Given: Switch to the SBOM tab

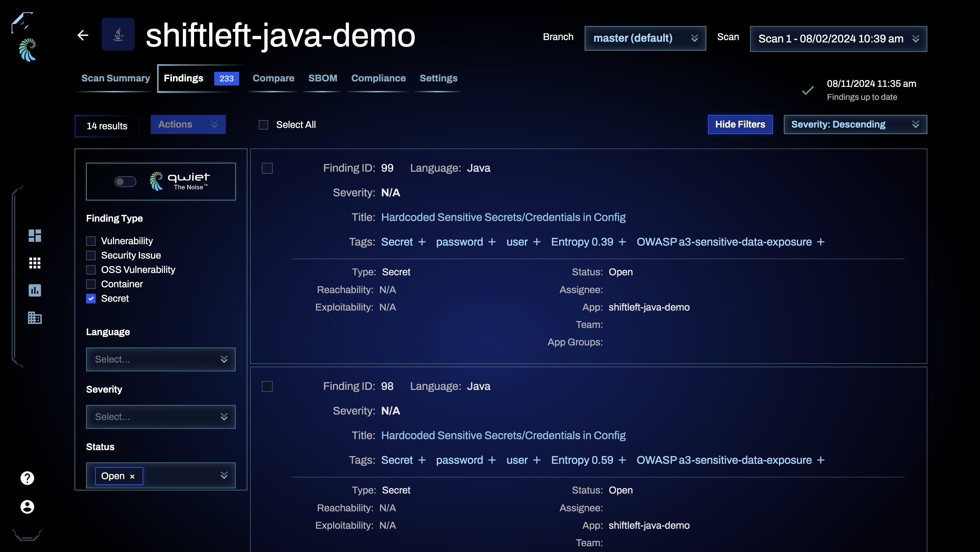Looking at the screenshot, I should pyautogui.click(x=323, y=78).
